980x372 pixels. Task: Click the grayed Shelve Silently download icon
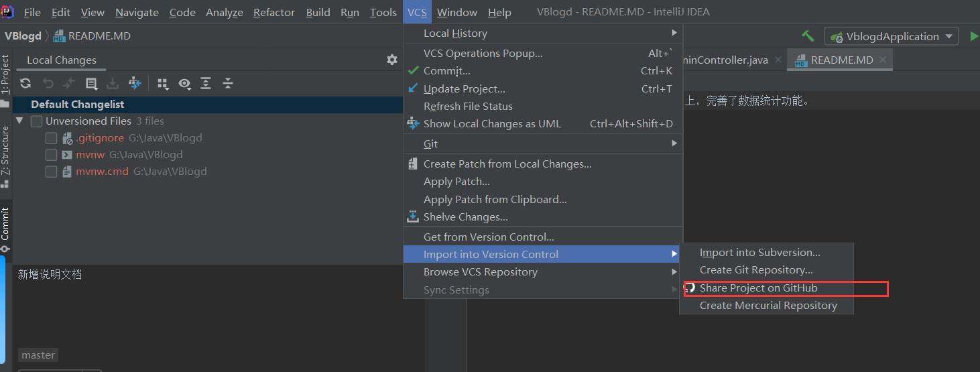click(113, 83)
